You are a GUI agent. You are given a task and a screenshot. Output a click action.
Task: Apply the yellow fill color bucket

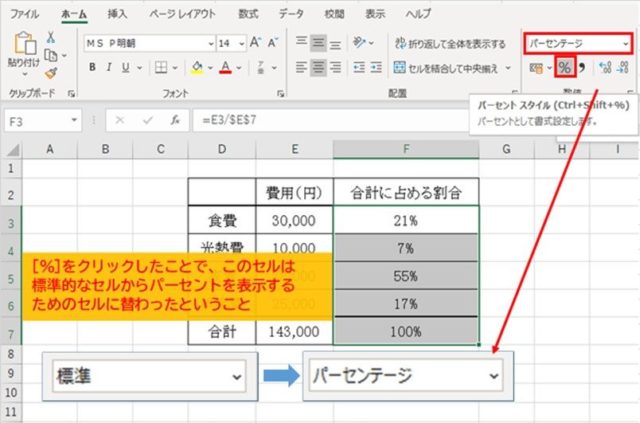coord(197,67)
